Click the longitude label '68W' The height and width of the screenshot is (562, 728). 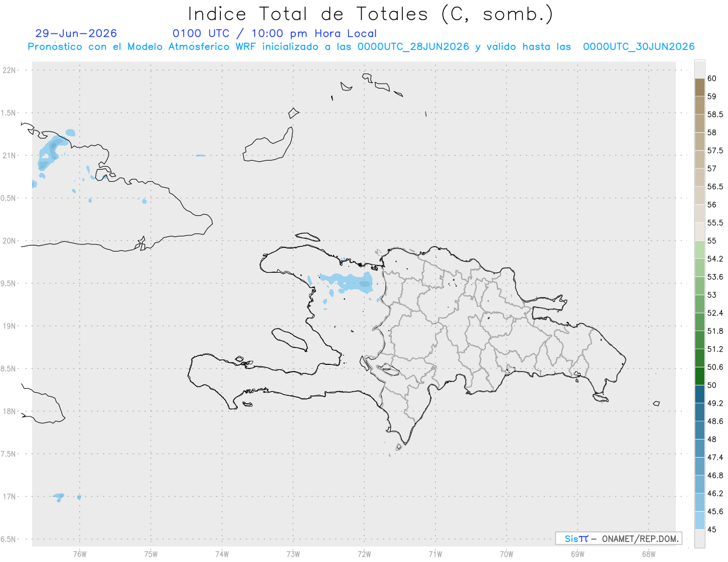coord(649,554)
